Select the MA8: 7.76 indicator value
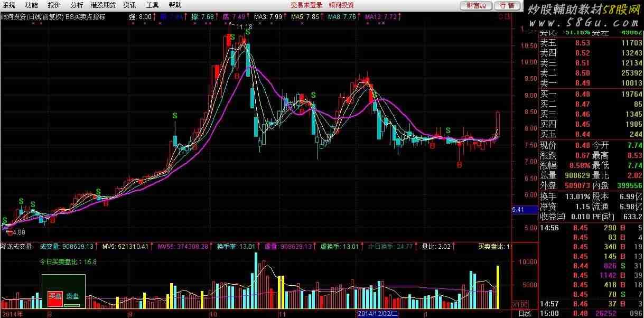This screenshot has width=644, height=318. tap(342, 16)
